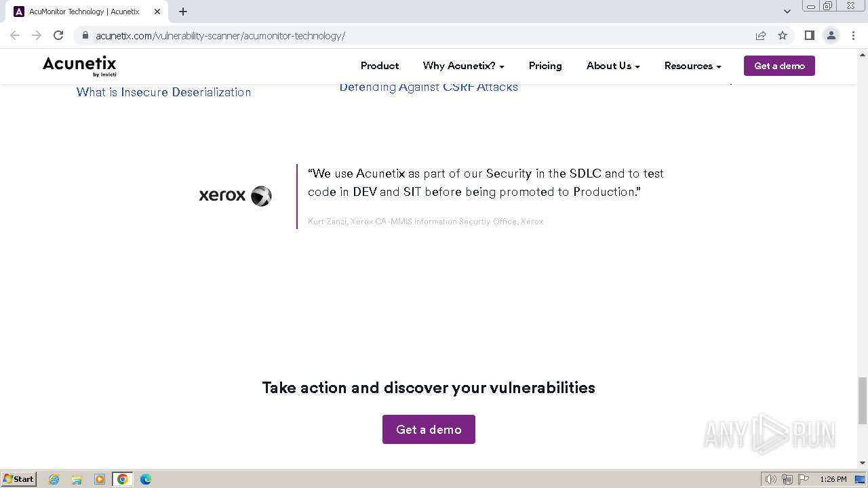Open the Chrome three-dot menu
This screenshot has height=488, width=868.
[853, 35]
